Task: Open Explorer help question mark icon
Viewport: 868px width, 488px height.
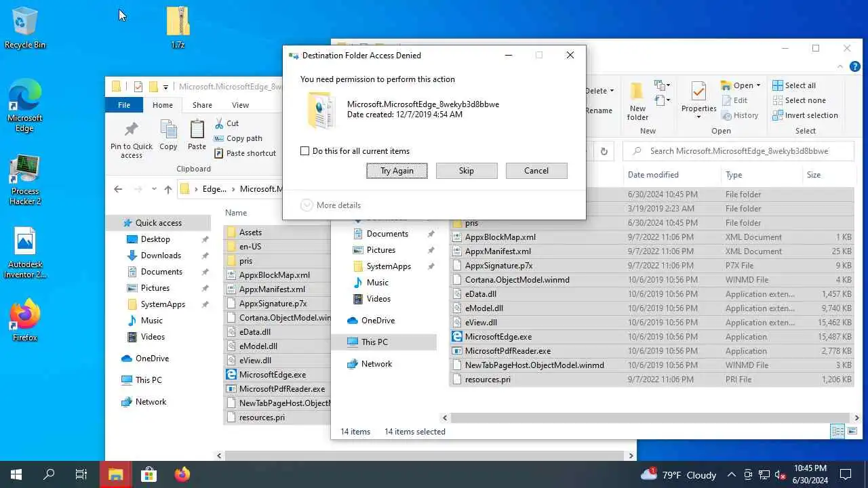Action: (x=855, y=66)
